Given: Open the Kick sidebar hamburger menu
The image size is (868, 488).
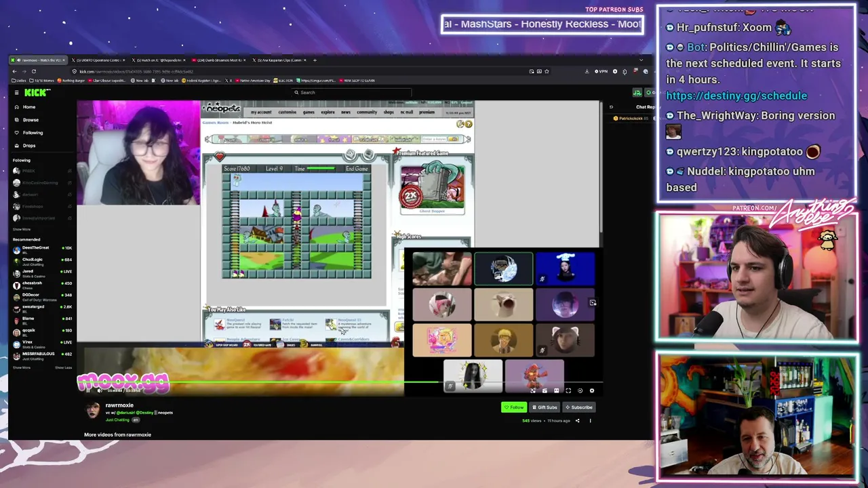Looking at the screenshot, I should click(16, 93).
